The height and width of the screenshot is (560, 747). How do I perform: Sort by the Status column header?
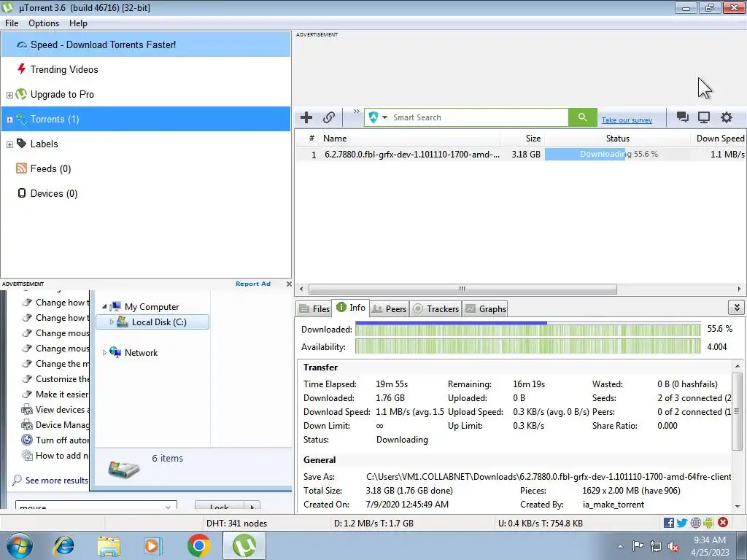click(x=617, y=139)
